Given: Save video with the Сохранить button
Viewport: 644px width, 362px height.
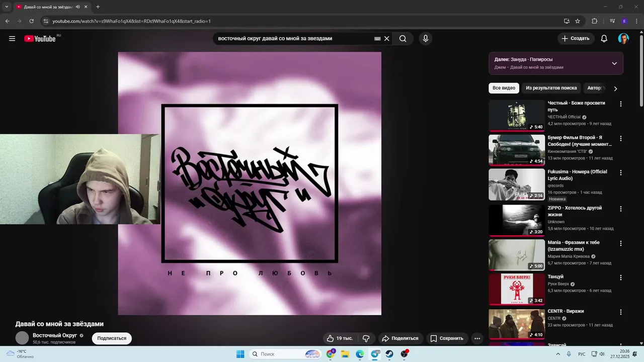Looking at the screenshot, I should click(x=447, y=338).
